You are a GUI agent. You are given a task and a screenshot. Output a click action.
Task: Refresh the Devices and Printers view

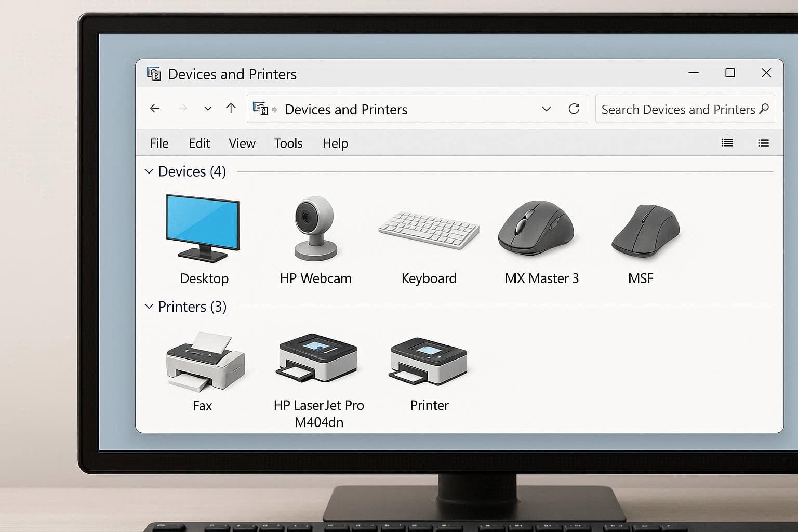[574, 109]
